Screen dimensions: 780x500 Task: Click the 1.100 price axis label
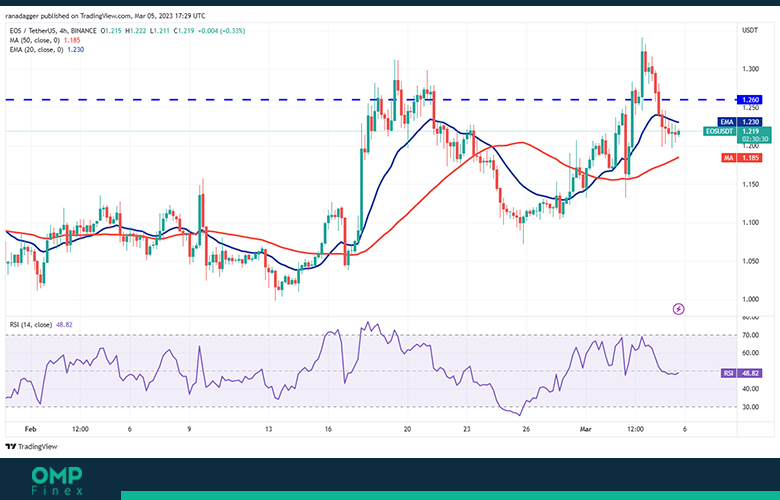pyautogui.click(x=750, y=223)
